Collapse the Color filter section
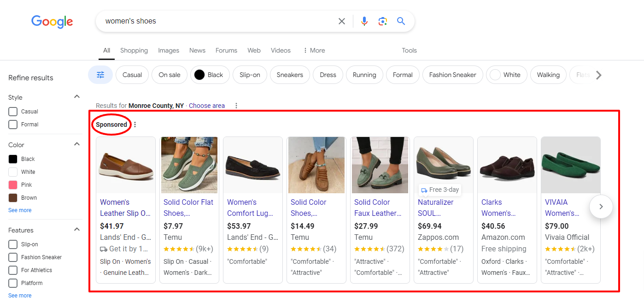This screenshot has width=644, height=303. click(77, 144)
